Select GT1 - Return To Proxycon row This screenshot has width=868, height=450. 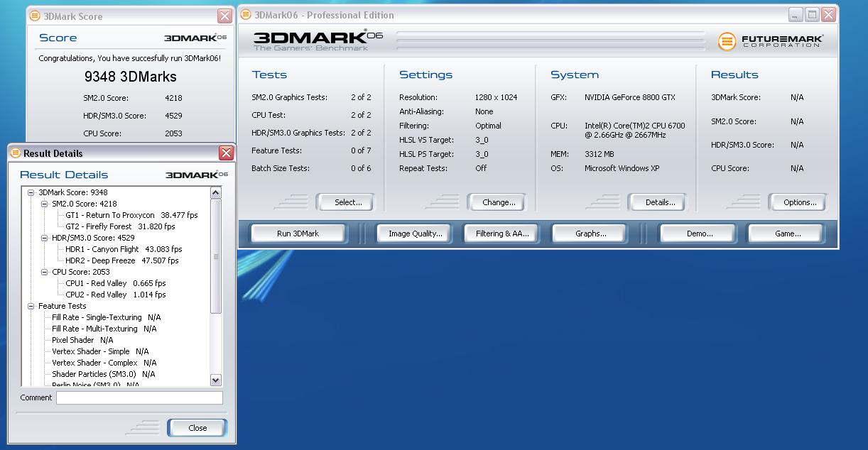pos(131,215)
